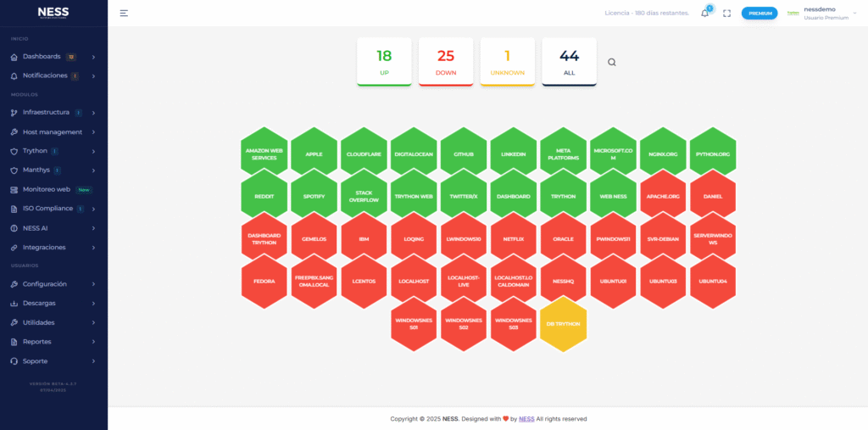Expand the ISO Compliance chevron

tap(93, 209)
